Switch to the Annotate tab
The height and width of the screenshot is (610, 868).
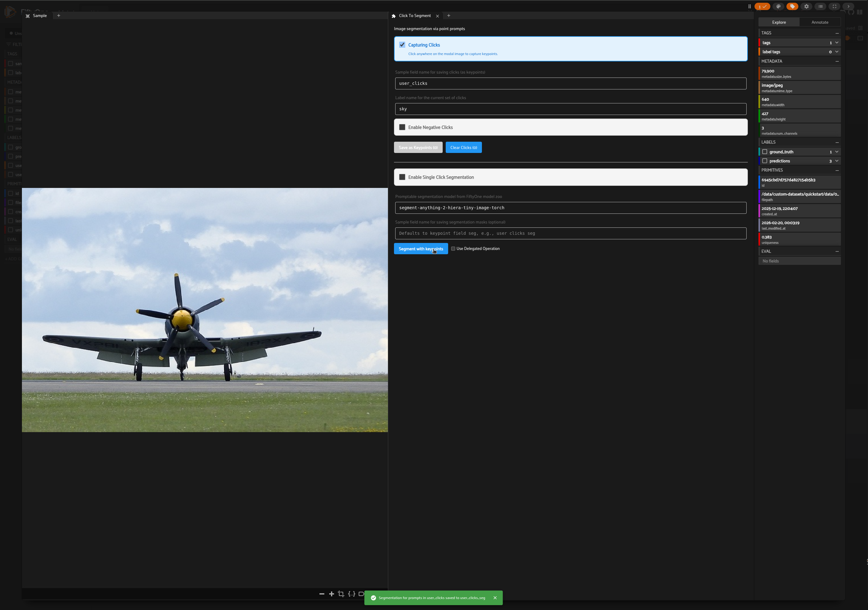click(x=820, y=22)
